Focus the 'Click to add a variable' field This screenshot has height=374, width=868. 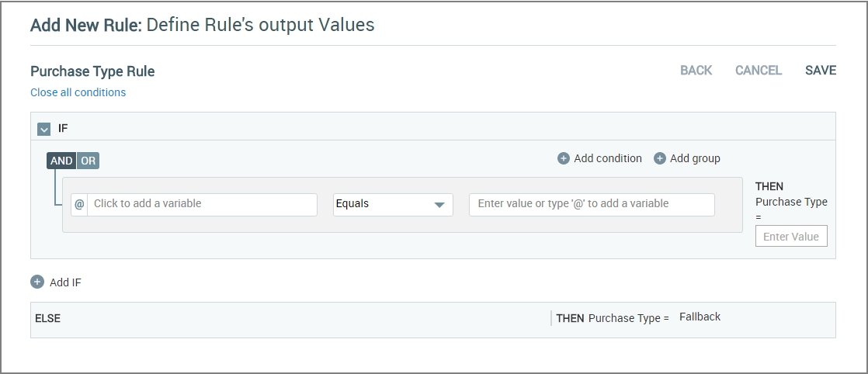(x=202, y=204)
